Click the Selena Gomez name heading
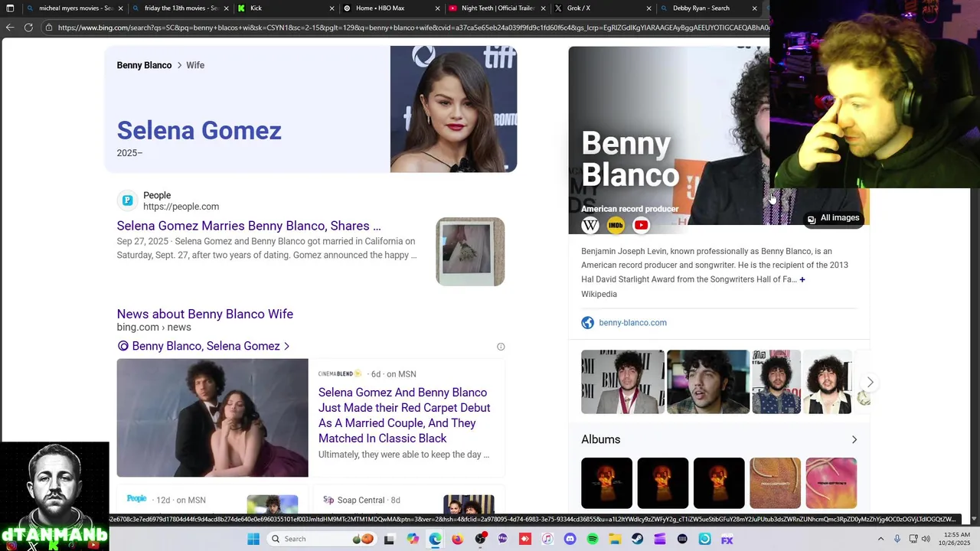Image resolution: width=980 pixels, height=551 pixels. tap(199, 131)
